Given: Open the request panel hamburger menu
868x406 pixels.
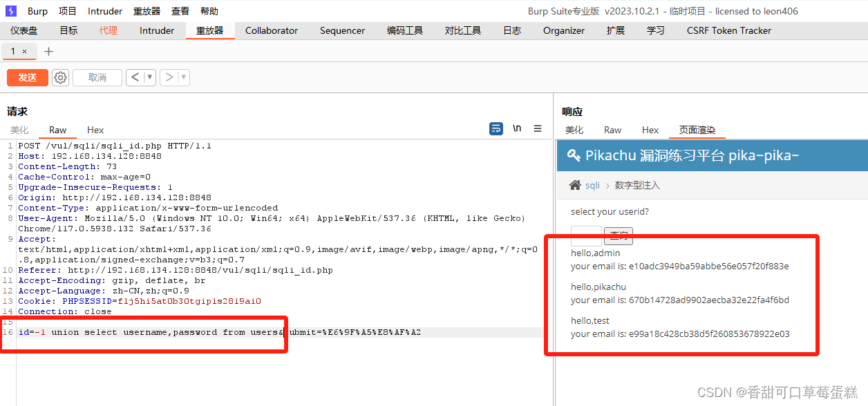Looking at the screenshot, I should 538,129.
